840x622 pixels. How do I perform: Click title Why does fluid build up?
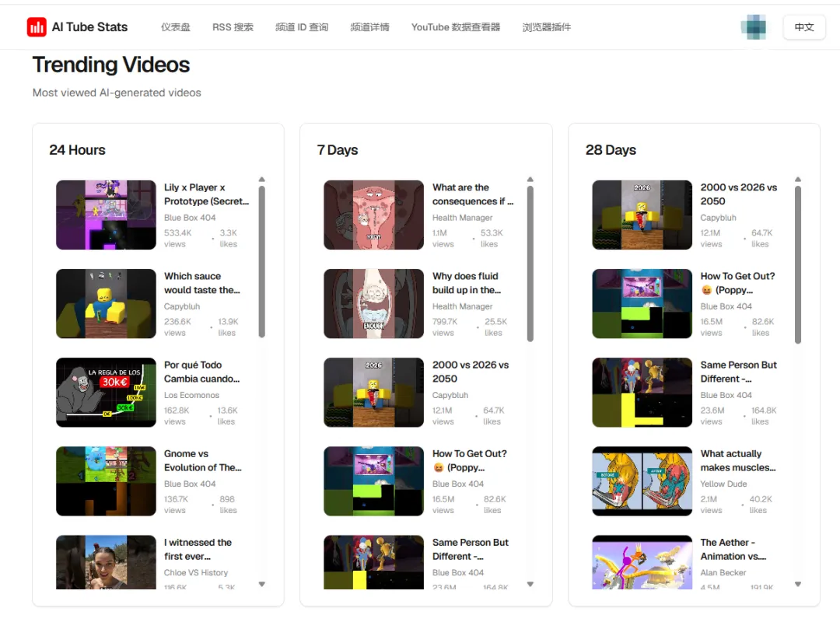467,283
